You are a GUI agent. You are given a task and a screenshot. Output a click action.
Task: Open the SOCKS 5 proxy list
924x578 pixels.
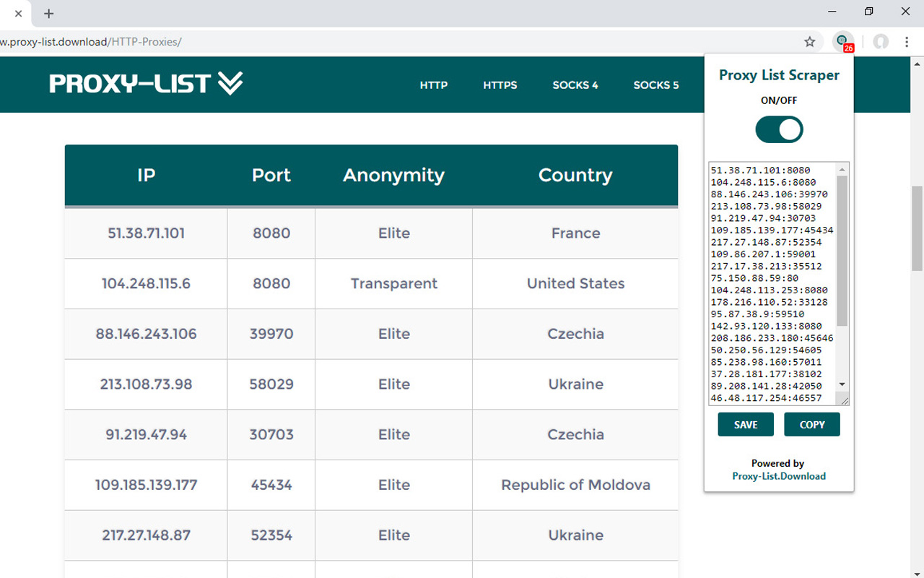(x=655, y=85)
